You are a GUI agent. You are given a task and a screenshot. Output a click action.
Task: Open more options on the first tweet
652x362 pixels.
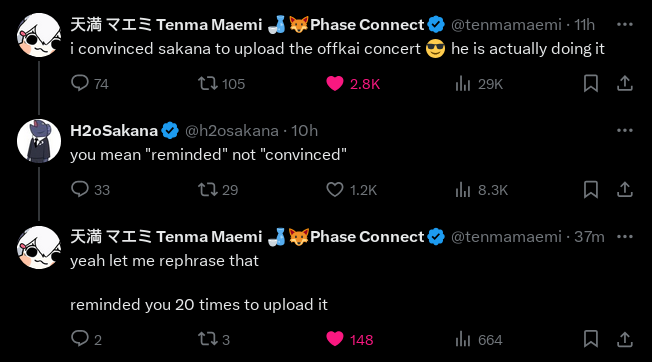tap(625, 25)
